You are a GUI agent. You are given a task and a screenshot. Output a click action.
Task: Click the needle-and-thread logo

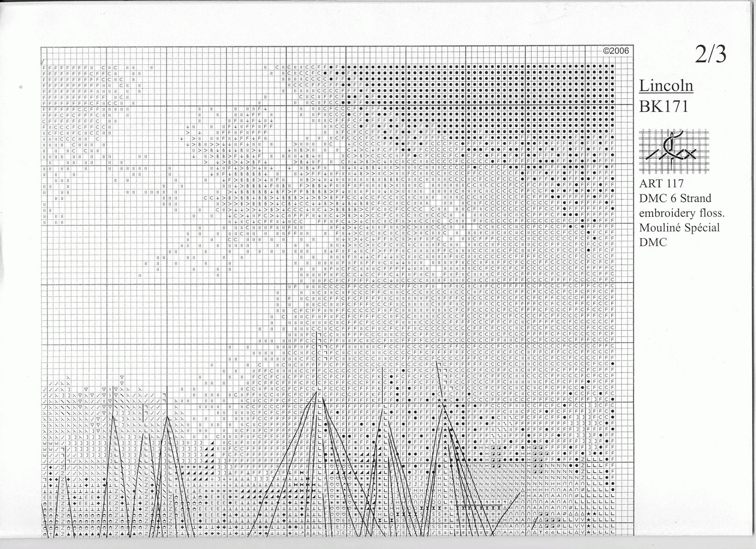pyautogui.click(x=674, y=150)
